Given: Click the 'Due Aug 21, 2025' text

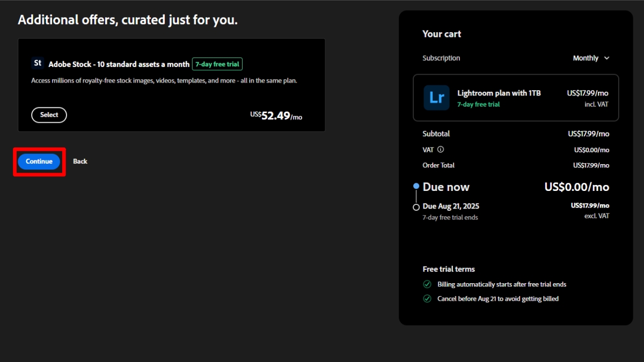Looking at the screenshot, I should point(451,206).
